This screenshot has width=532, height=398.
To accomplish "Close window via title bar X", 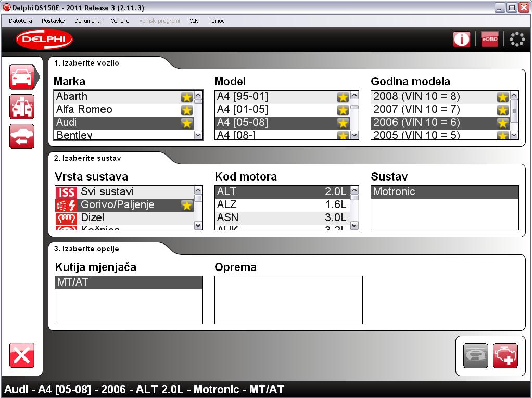I will 524,7.
